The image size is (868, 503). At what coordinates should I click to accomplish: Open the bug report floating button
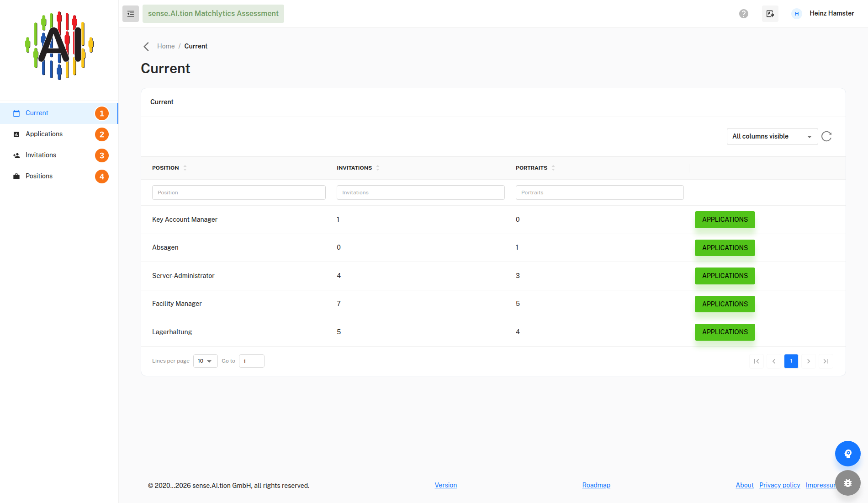pyautogui.click(x=848, y=483)
